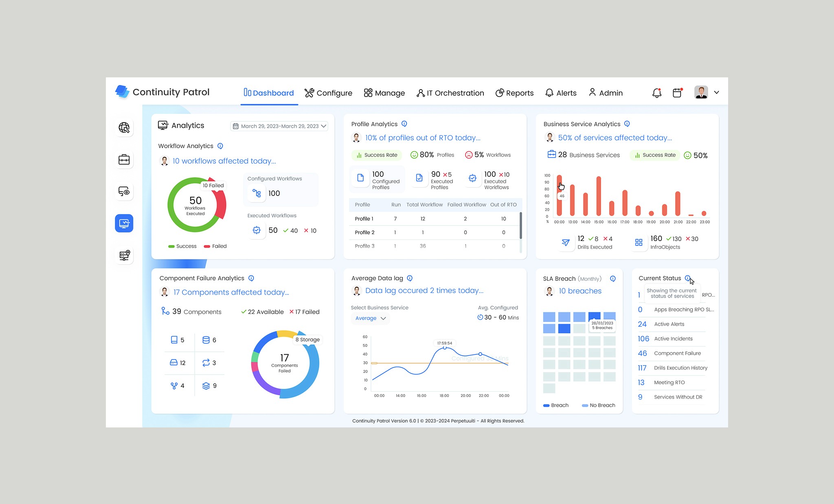
Task: Open the '10 breaches' link
Action: (x=580, y=291)
